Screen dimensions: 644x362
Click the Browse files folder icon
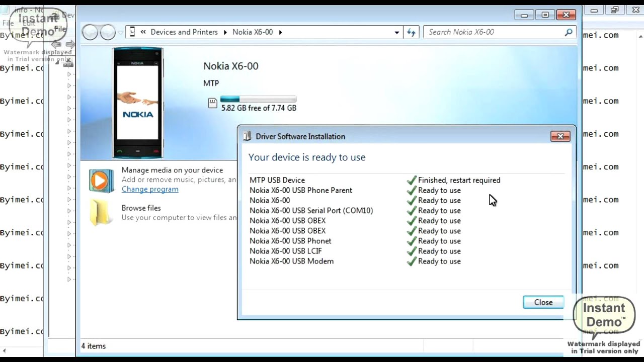(101, 212)
